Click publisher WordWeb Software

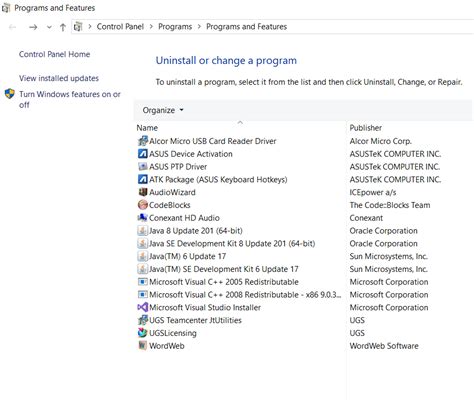click(384, 345)
